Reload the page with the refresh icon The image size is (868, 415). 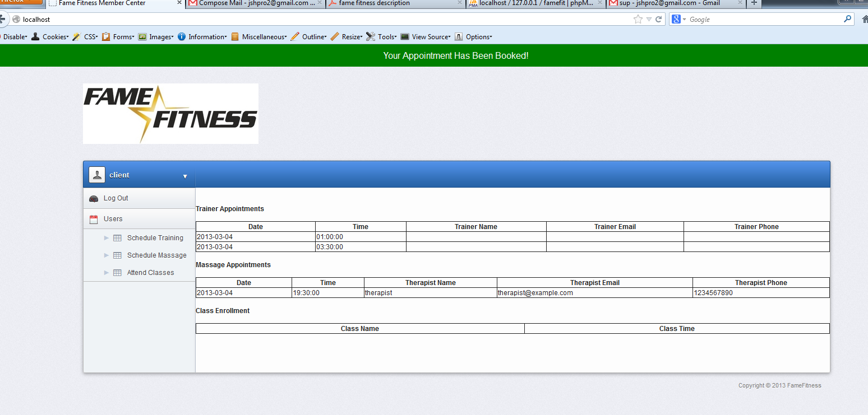click(658, 20)
